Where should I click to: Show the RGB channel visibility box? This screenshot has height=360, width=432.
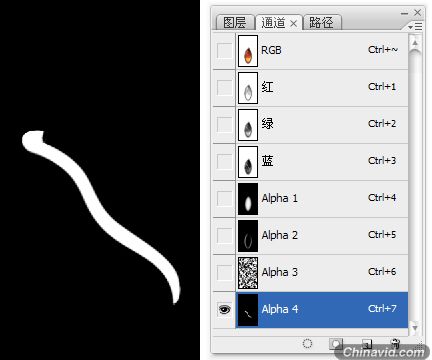pos(224,51)
